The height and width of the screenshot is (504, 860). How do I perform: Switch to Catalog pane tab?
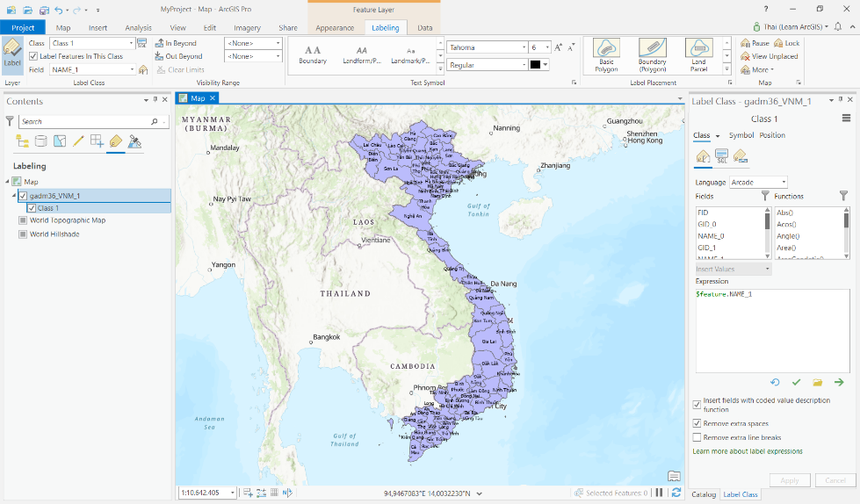click(x=703, y=494)
